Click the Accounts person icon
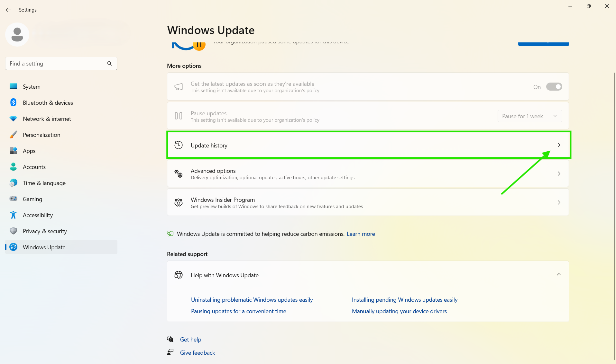 pyautogui.click(x=13, y=167)
